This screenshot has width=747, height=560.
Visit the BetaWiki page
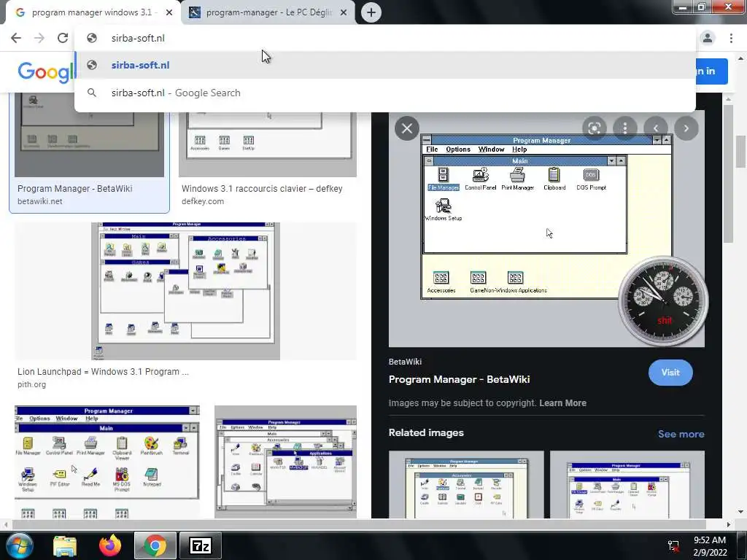point(670,373)
